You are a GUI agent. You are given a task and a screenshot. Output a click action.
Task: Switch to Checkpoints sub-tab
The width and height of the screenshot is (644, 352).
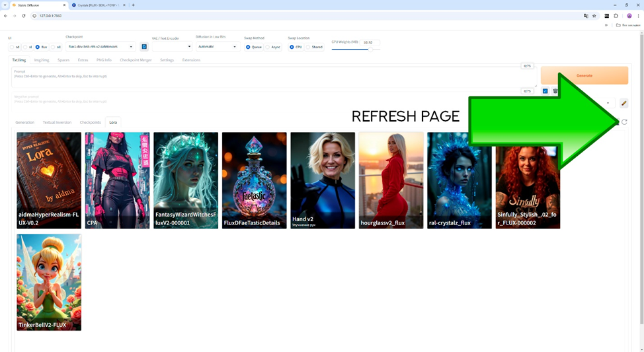[91, 122]
